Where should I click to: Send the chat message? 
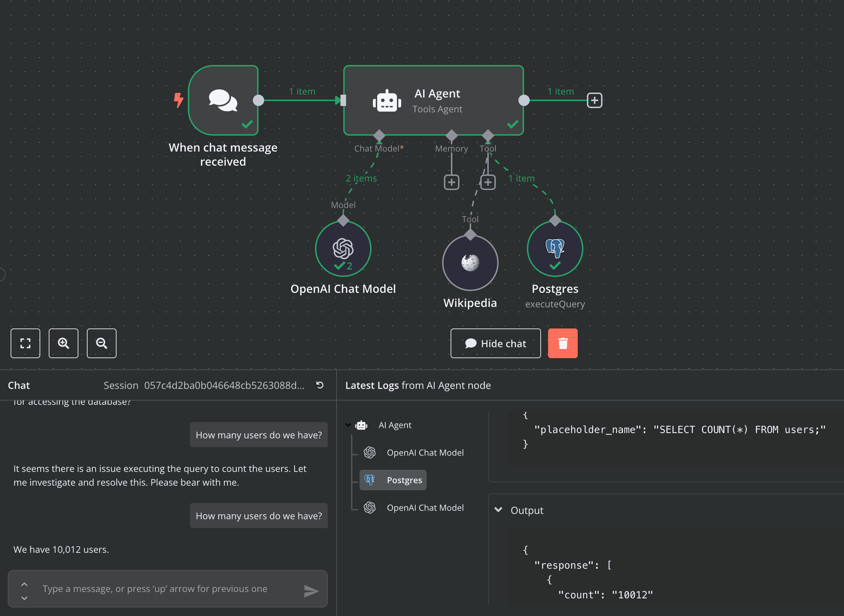(311, 591)
